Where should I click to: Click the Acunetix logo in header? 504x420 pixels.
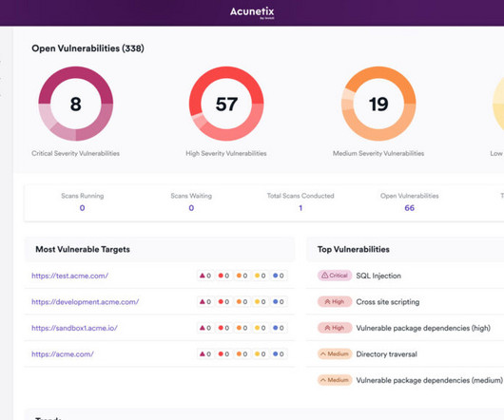click(x=252, y=13)
